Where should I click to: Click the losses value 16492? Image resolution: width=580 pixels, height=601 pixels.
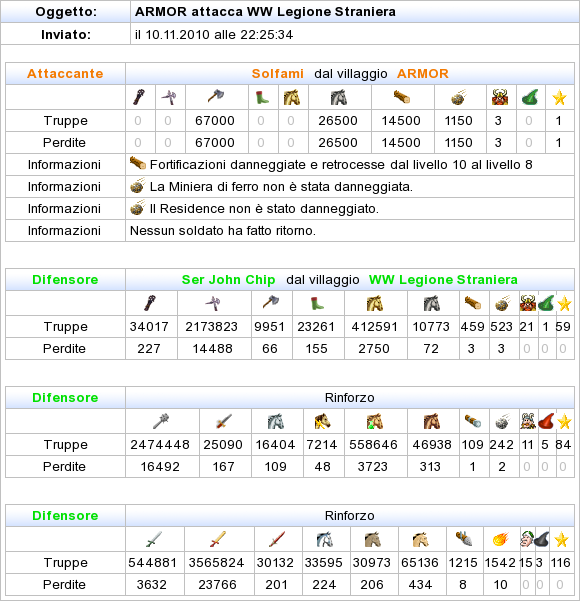[x=160, y=467]
